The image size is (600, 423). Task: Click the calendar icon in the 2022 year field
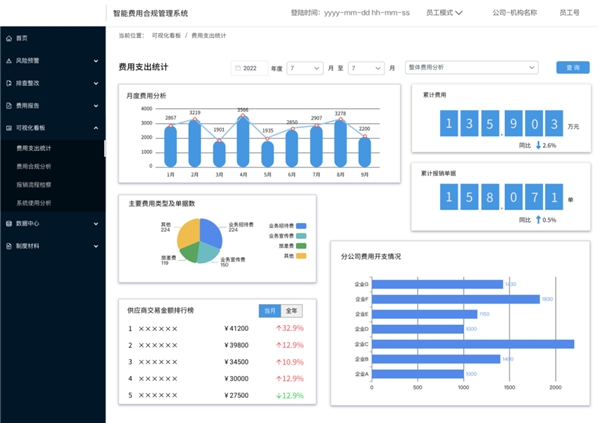(x=237, y=68)
